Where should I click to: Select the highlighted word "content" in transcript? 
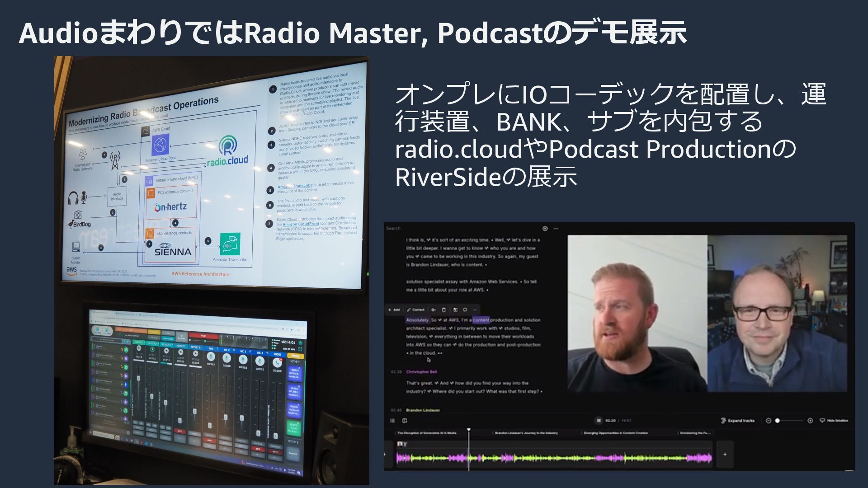click(x=481, y=320)
